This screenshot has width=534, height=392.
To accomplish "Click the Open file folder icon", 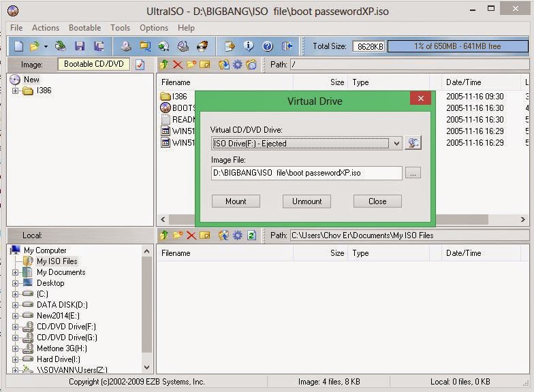I will click(34, 46).
